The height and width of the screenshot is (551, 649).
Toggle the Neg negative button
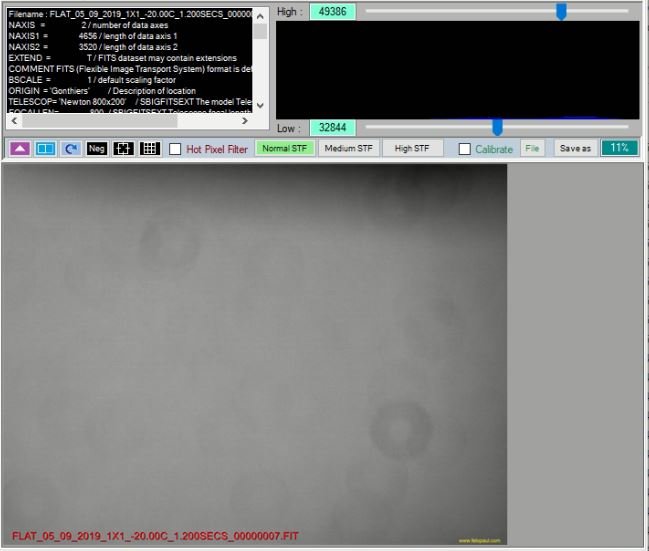[x=97, y=149]
